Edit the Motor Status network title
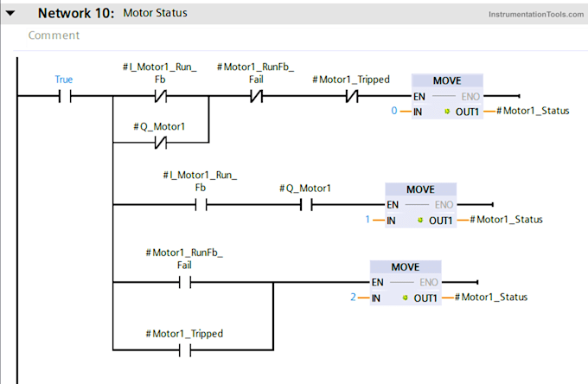The width and height of the screenshot is (588, 384). [x=156, y=13]
